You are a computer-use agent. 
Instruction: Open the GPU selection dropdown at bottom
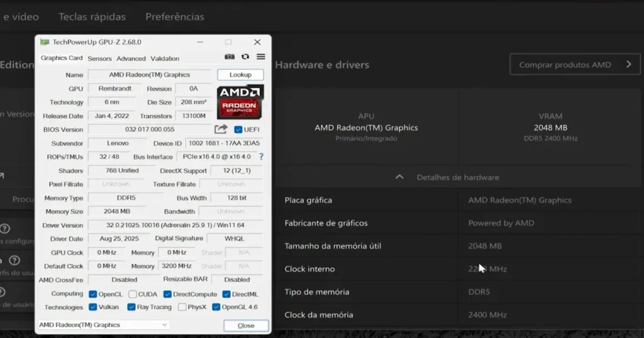click(x=104, y=325)
